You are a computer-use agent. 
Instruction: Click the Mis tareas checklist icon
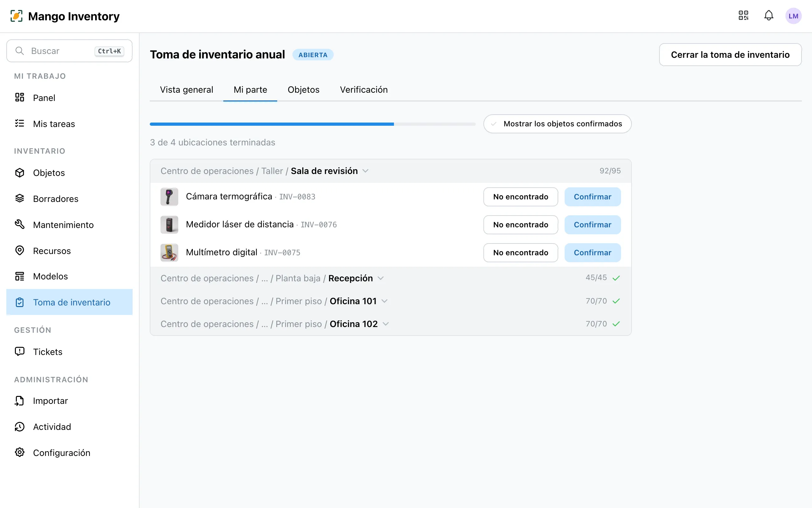coord(20,124)
